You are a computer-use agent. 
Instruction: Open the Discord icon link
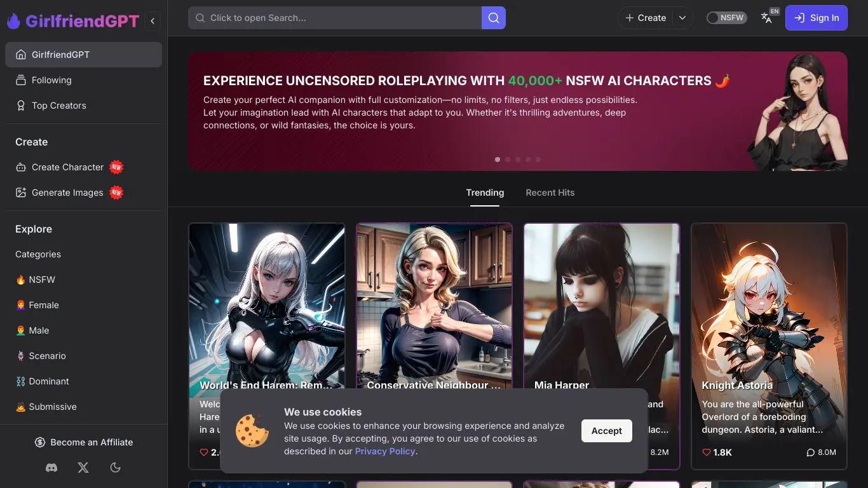pos(51,468)
